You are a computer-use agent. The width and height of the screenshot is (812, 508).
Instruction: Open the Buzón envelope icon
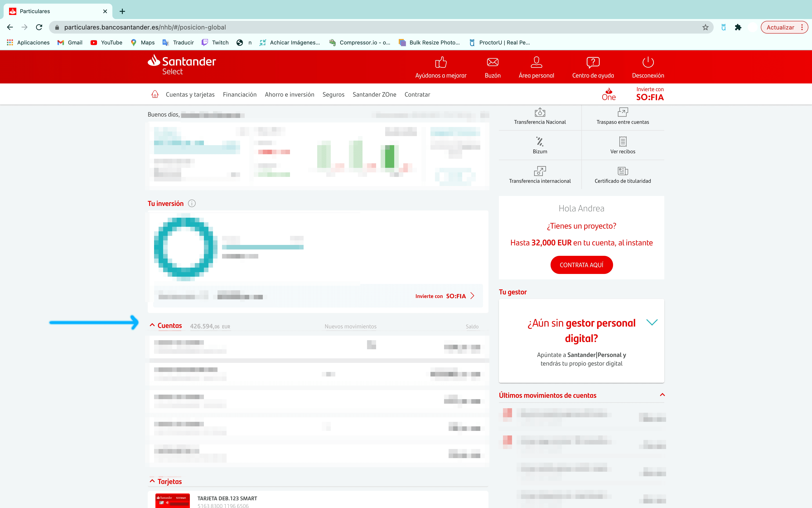[x=493, y=62]
